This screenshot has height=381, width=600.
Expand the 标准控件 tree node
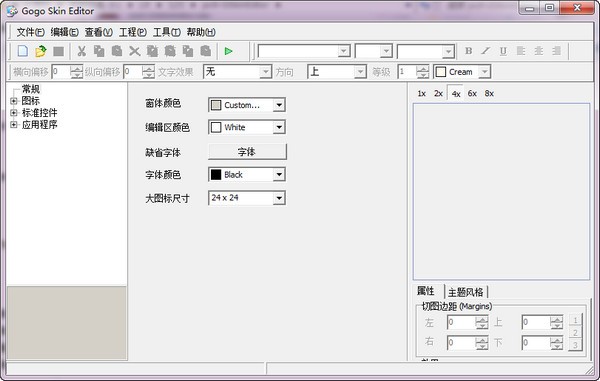14,113
